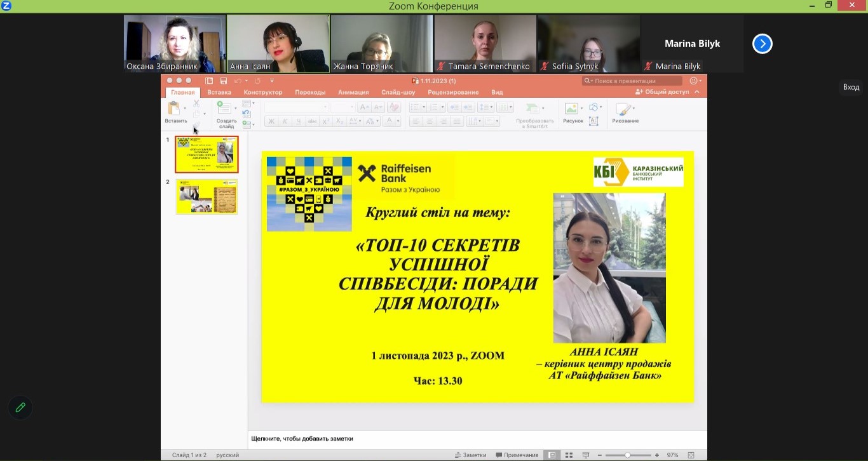
Task: Toggle Notes (Заметки) pane in status bar
Action: coord(471,455)
